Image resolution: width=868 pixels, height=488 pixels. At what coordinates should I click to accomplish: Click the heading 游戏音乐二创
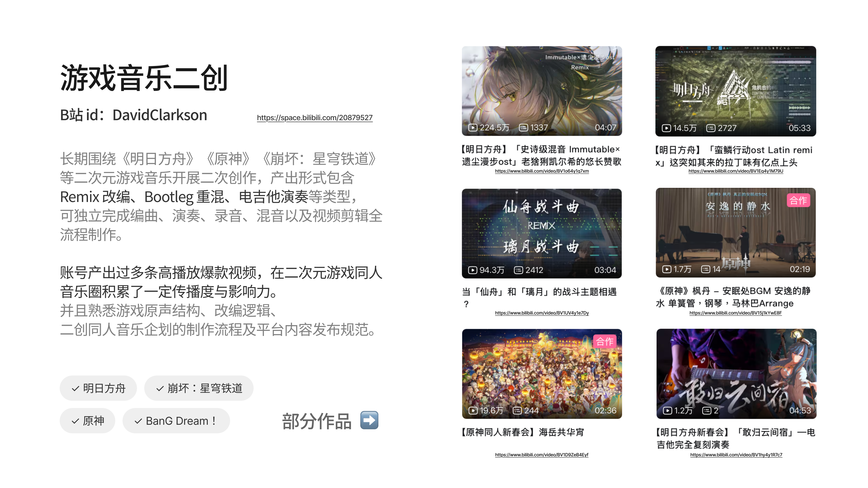click(x=144, y=78)
